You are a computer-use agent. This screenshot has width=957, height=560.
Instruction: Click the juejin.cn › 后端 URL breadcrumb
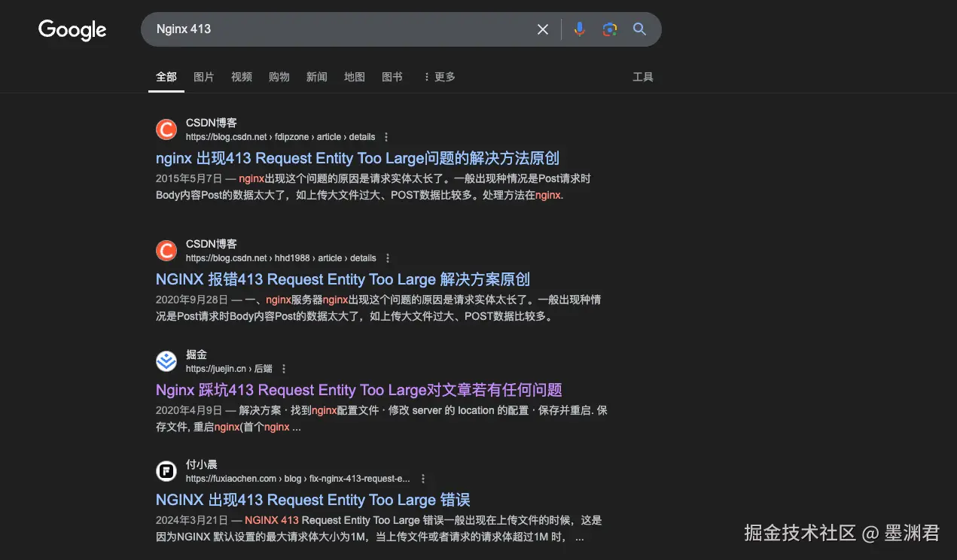pos(229,369)
